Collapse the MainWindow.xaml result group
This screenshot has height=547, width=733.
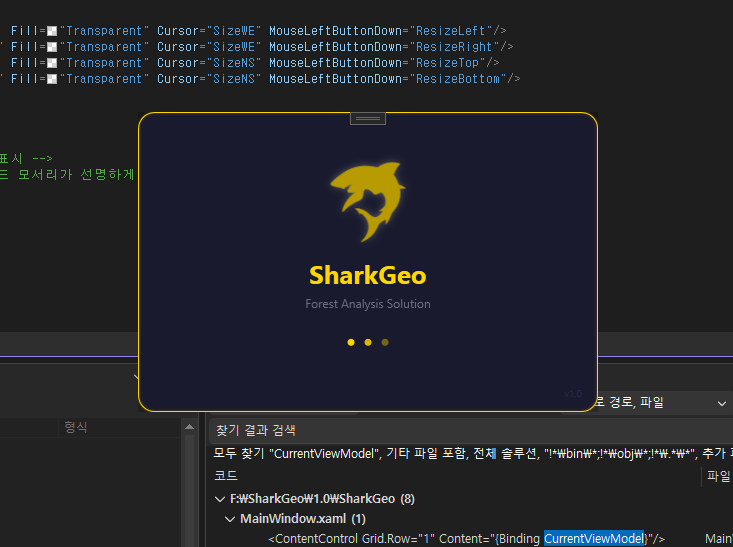[x=230, y=519]
